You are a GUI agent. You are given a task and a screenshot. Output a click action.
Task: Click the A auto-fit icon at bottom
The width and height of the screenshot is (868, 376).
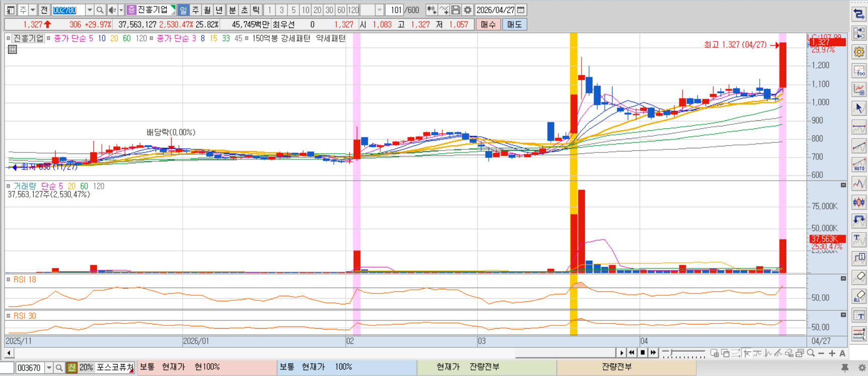pyautogui.click(x=842, y=353)
